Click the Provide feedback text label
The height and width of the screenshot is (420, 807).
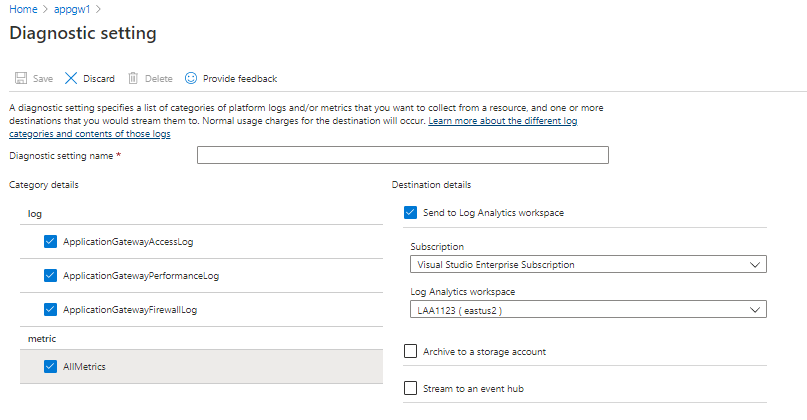[240, 79]
